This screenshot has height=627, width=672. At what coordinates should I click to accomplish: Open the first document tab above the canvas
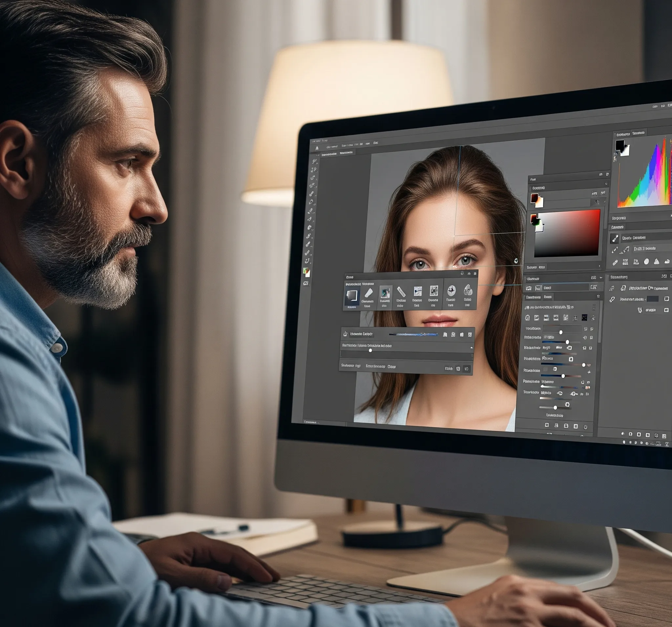point(329,154)
